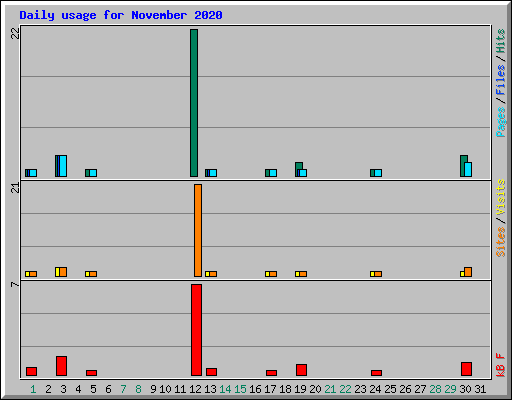Click day label '12' on the x-axis

click(x=195, y=389)
